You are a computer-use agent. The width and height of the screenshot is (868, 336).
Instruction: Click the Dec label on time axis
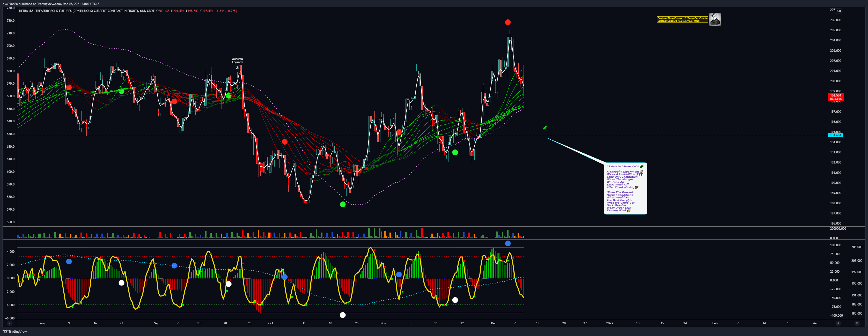(x=494, y=323)
